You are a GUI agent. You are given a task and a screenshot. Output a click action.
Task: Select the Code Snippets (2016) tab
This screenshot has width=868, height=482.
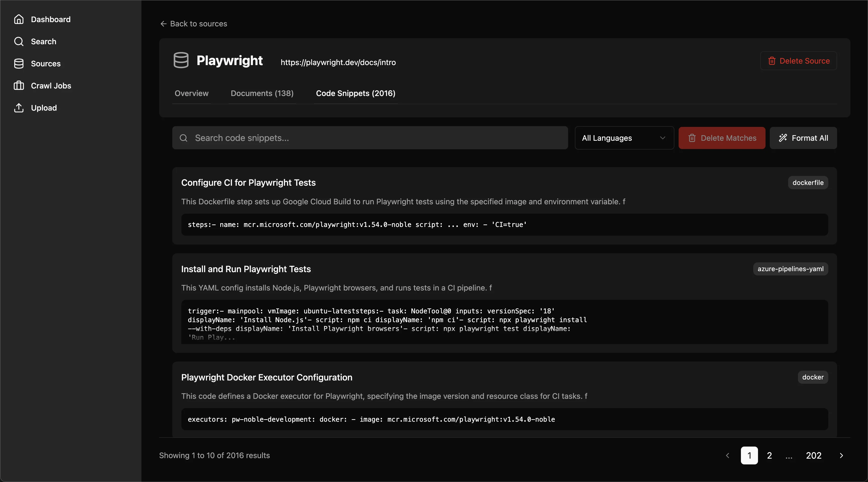click(355, 93)
